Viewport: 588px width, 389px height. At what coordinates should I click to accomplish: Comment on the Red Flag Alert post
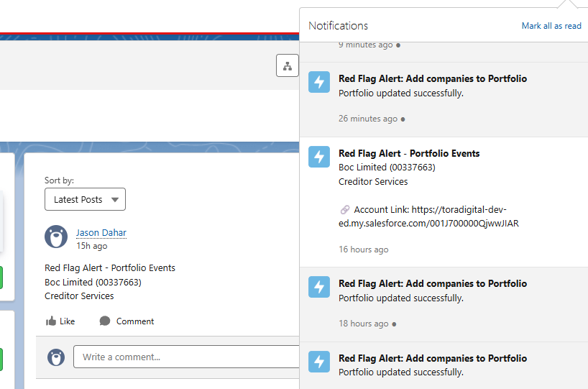tap(127, 321)
